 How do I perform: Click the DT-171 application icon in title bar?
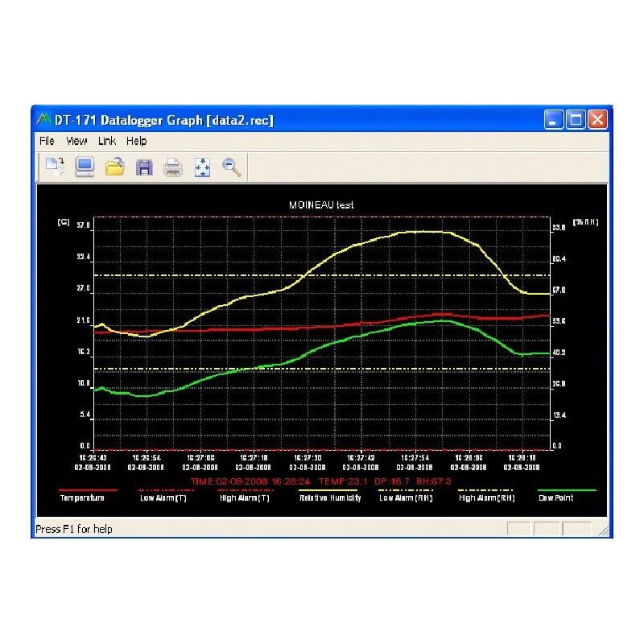43,120
